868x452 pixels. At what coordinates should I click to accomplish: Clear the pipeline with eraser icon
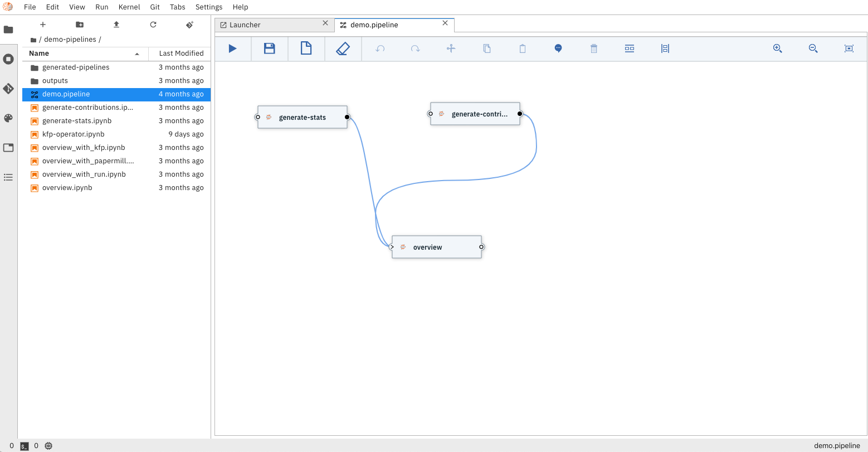tap(343, 48)
